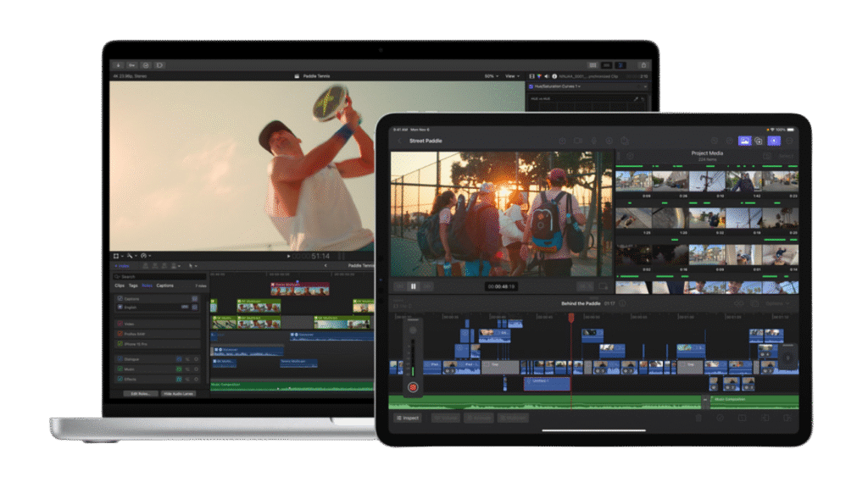This screenshot has height=488, width=868.
Task: Click the Inspect button on iPad
Action: 407,418
